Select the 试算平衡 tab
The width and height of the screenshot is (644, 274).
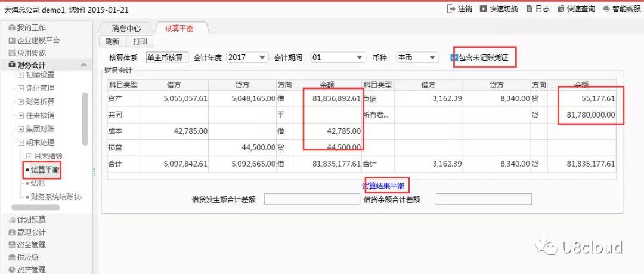coord(180,28)
